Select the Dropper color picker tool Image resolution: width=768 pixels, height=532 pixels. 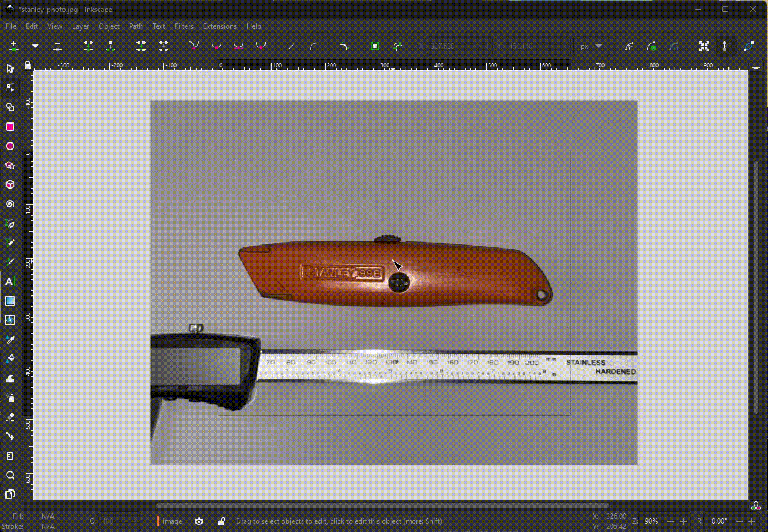pos(10,340)
